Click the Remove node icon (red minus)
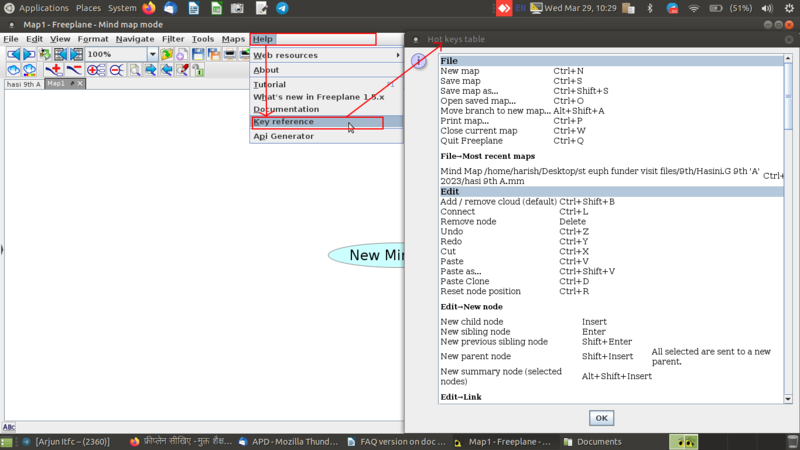The height and width of the screenshot is (450, 800). (x=74, y=70)
